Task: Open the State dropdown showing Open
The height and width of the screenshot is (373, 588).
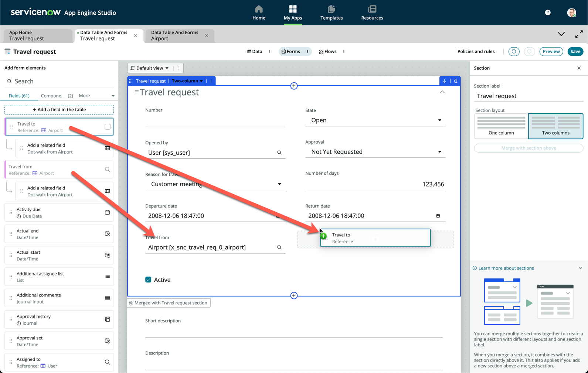Action: tap(375, 120)
